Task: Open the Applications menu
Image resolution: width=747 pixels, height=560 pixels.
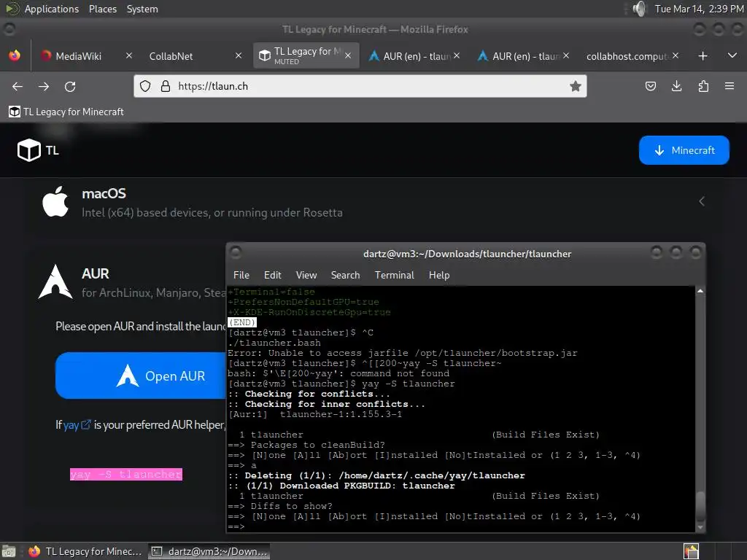Action: (x=52, y=9)
